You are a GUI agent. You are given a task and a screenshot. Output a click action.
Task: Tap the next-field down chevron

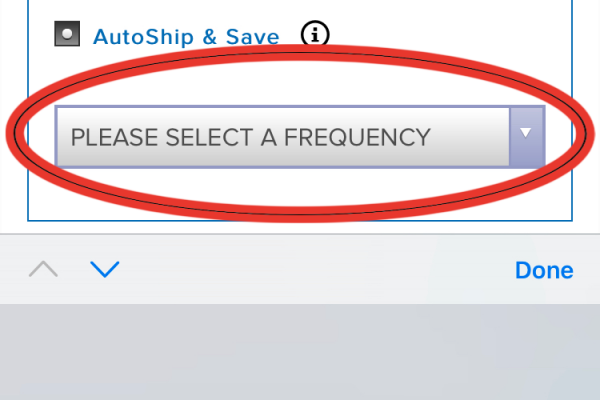(x=104, y=270)
